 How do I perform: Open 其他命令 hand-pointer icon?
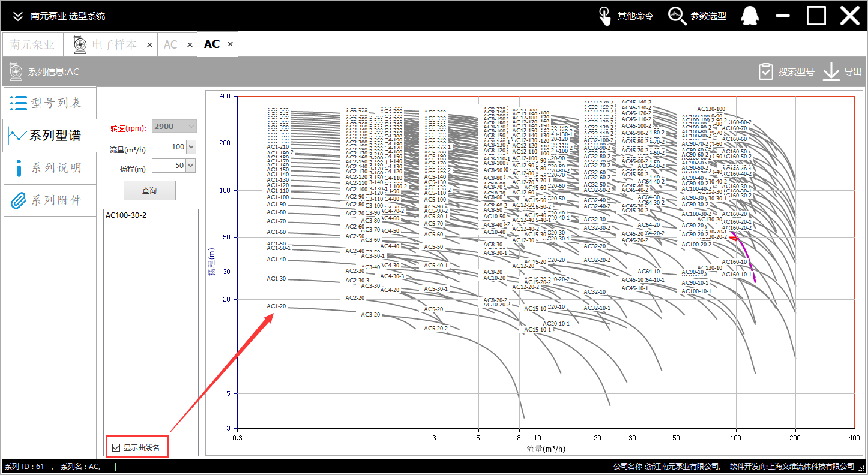[605, 16]
